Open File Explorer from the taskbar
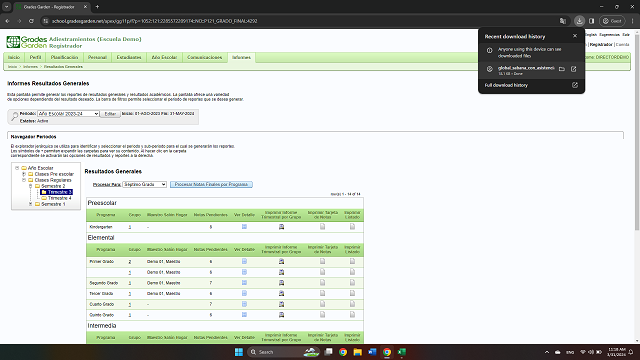Image resolution: width=640 pixels, height=360 pixels. pyautogui.click(x=358, y=352)
